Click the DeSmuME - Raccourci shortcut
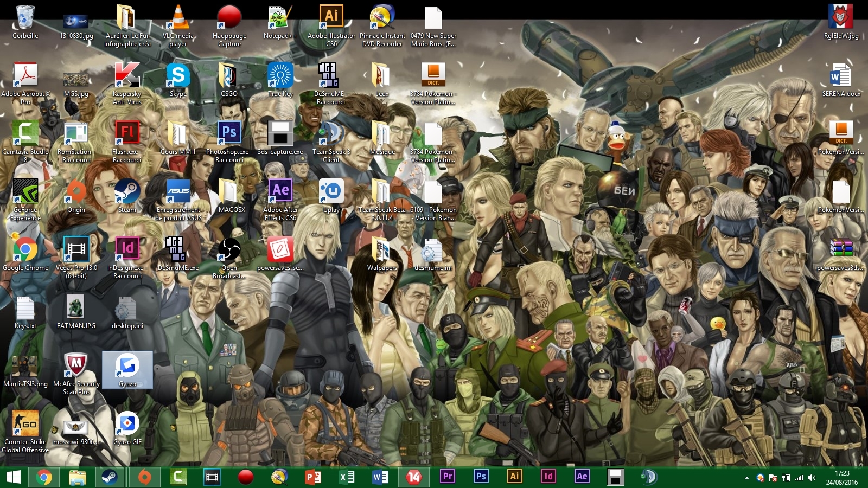 tap(331, 83)
